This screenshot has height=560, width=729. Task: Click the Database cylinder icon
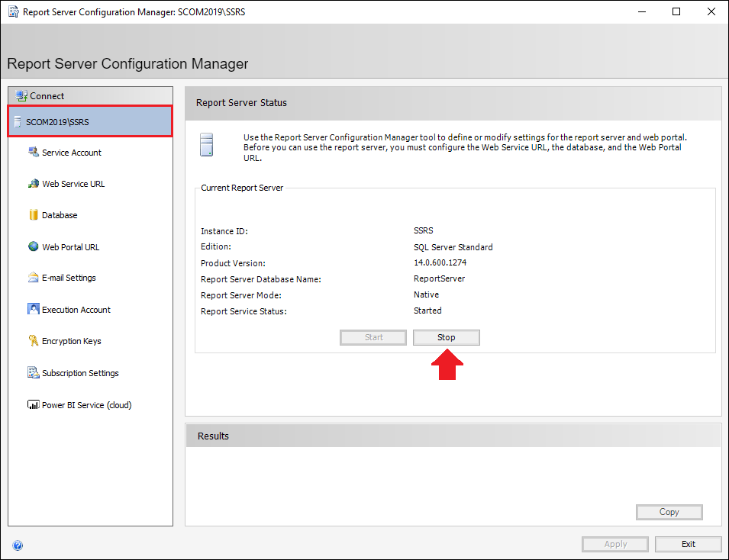pyautogui.click(x=34, y=214)
